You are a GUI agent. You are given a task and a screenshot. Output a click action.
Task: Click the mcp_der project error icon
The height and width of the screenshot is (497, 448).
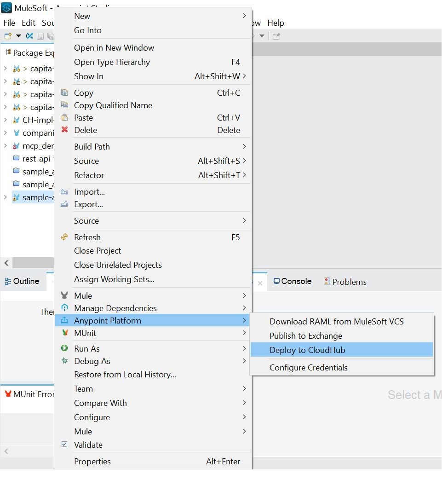16,146
